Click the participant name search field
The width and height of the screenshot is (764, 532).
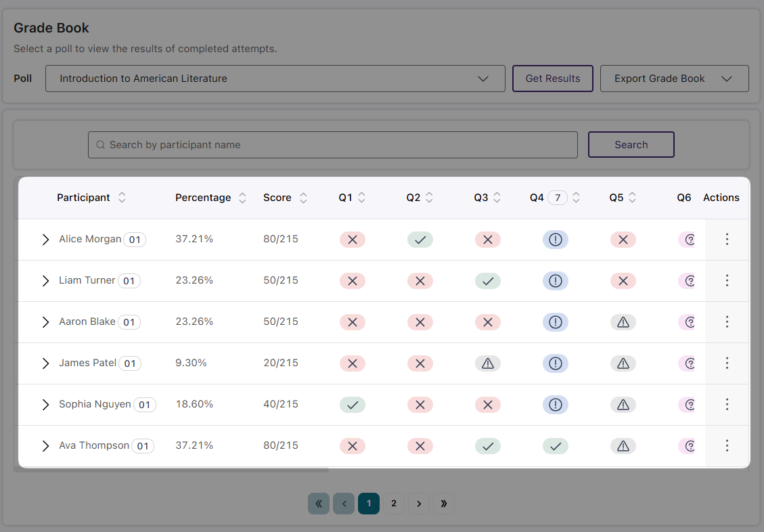pyautogui.click(x=332, y=145)
